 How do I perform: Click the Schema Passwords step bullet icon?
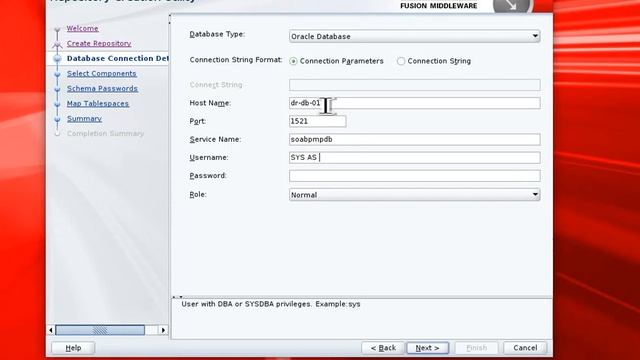coord(57,89)
